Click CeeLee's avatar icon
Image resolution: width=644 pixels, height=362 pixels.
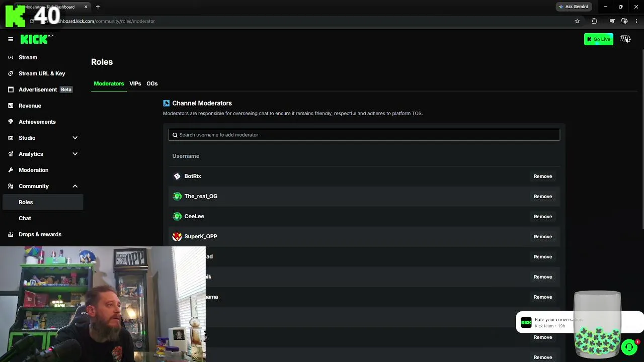pyautogui.click(x=177, y=216)
